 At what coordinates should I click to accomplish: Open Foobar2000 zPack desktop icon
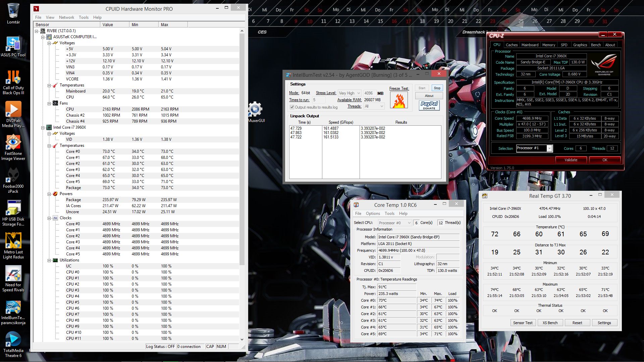pos(13,180)
